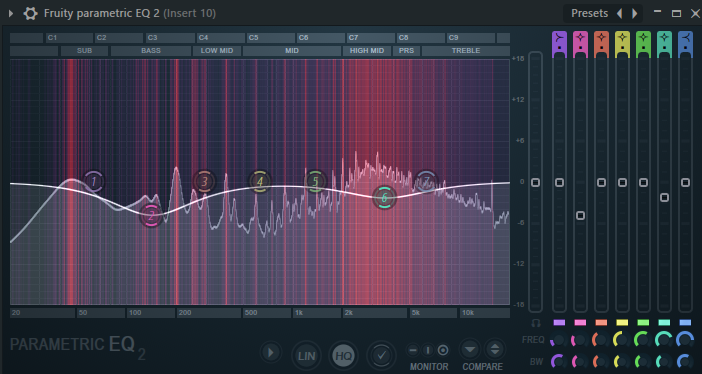Select band 7 node on the EQ curve

tap(426, 181)
